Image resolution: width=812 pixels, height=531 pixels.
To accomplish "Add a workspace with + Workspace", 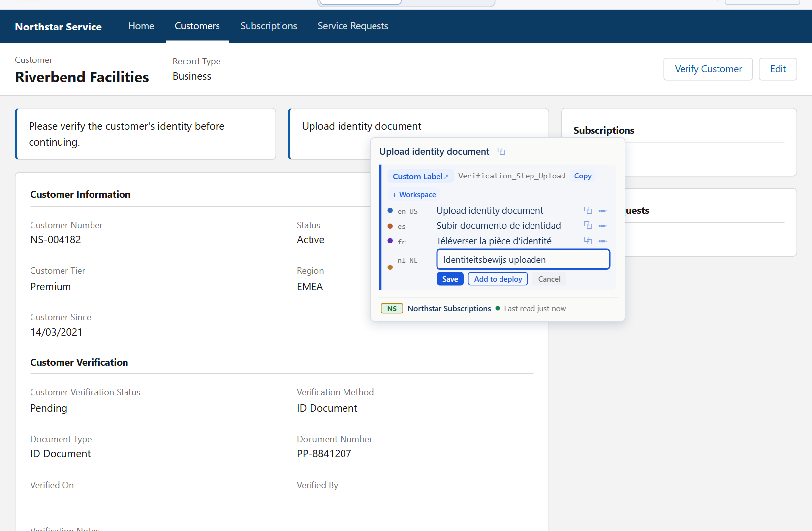I will [414, 194].
